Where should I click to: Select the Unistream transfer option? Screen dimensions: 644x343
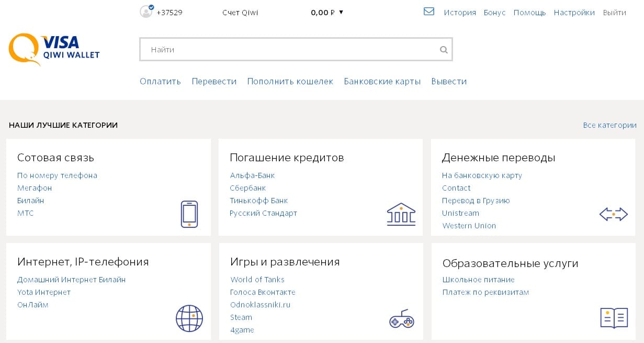click(460, 213)
